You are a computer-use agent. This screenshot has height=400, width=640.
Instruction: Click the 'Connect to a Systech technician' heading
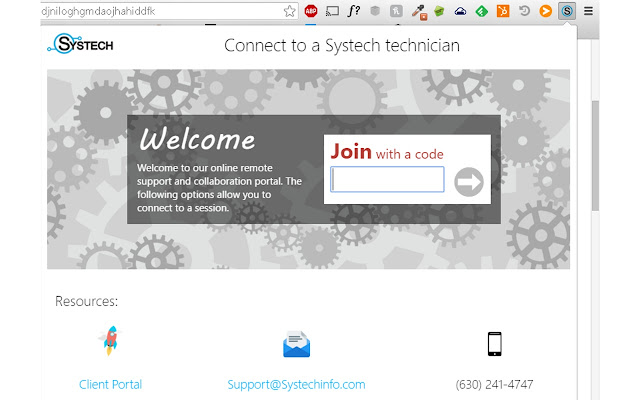[x=342, y=45]
